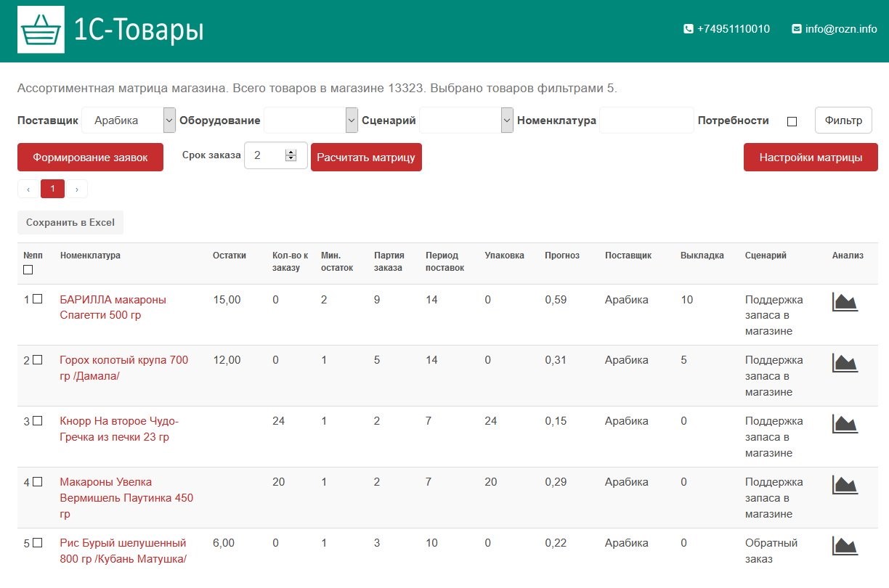889x588 pixels.
Task: Select page 1 in pagination
Action: pyautogui.click(x=52, y=189)
